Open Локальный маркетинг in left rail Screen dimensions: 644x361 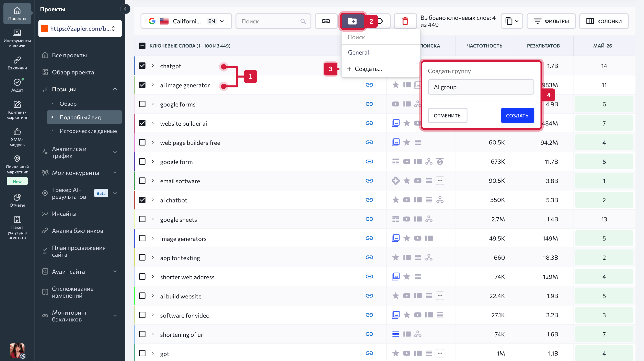[17, 164]
